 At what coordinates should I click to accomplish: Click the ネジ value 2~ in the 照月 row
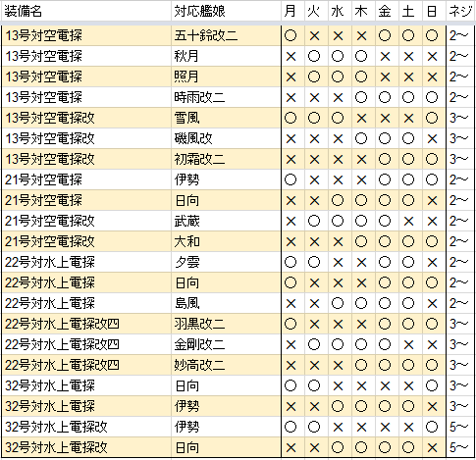[458, 77]
